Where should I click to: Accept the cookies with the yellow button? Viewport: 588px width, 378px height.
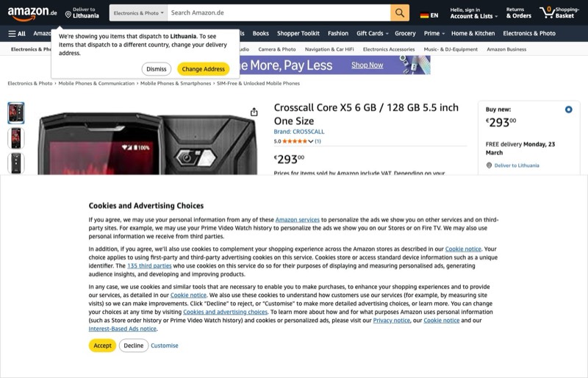click(102, 346)
